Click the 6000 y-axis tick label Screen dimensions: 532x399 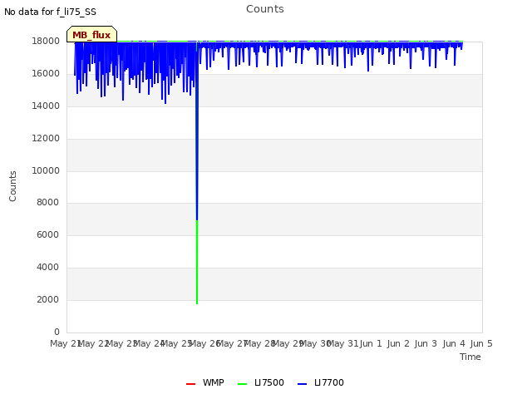pos(48,234)
